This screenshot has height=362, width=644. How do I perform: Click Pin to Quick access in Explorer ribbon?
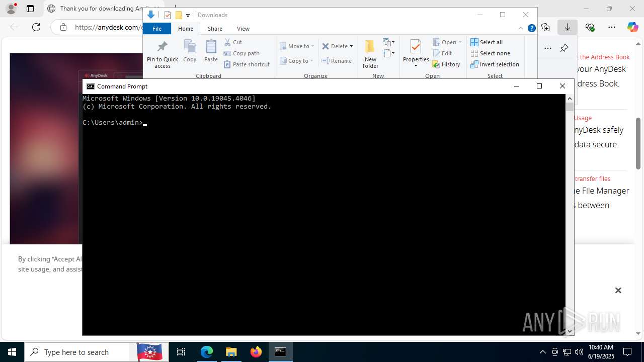coord(162,55)
